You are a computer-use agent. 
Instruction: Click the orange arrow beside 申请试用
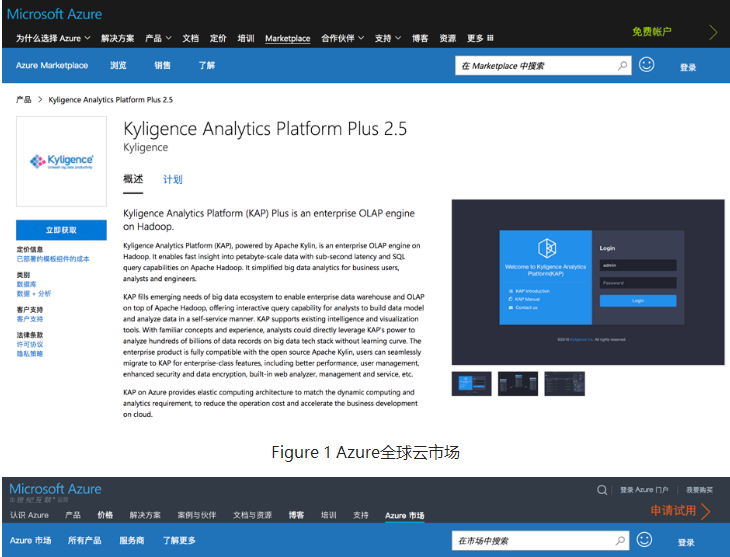click(705, 511)
